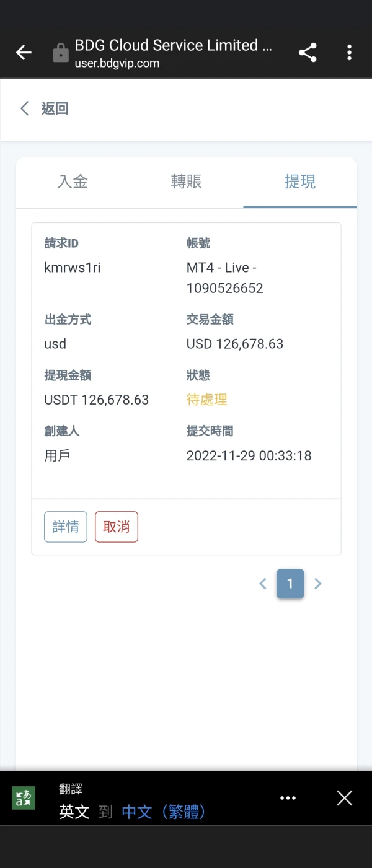Tap the 返回 link to go back
Screen dimensions: 372x868
(x=55, y=108)
